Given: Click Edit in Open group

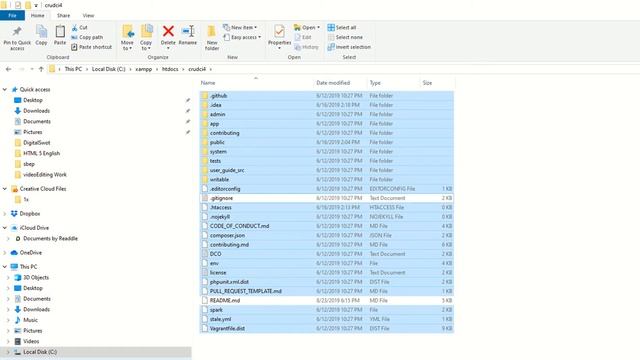Looking at the screenshot, I should point(303,37).
